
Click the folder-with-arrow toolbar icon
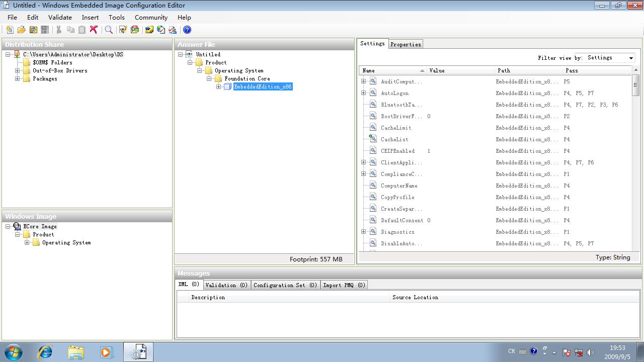[x=33, y=30]
